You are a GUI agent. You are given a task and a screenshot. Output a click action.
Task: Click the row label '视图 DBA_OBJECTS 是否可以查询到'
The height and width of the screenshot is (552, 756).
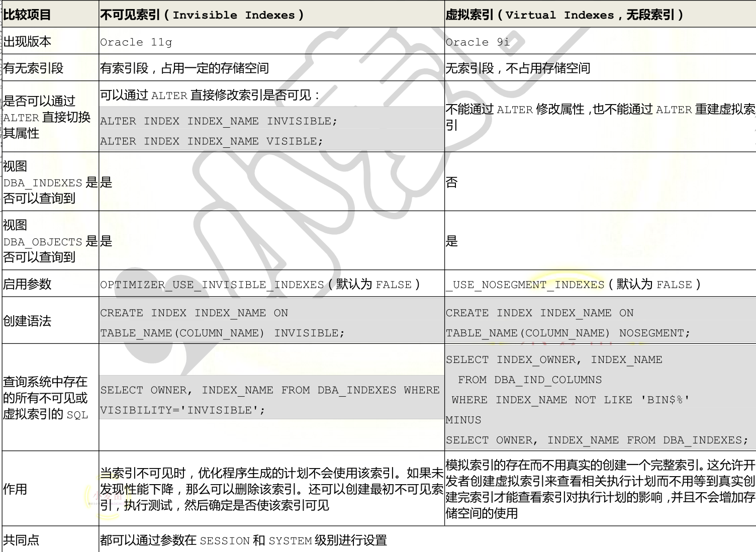pyautogui.click(x=50, y=241)
